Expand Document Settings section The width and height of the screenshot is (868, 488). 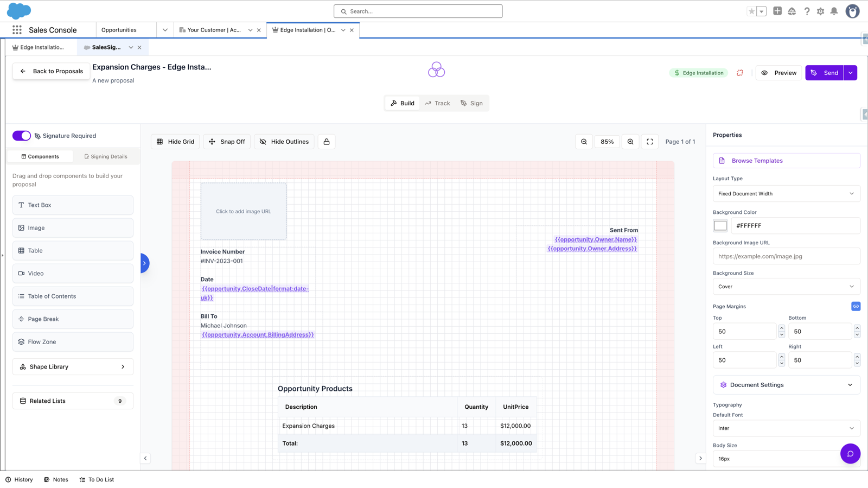pos(786,385)
